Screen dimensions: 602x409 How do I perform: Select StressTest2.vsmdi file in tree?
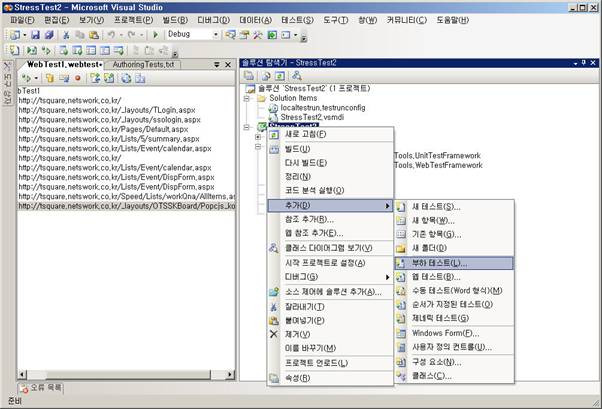[312, 117]
